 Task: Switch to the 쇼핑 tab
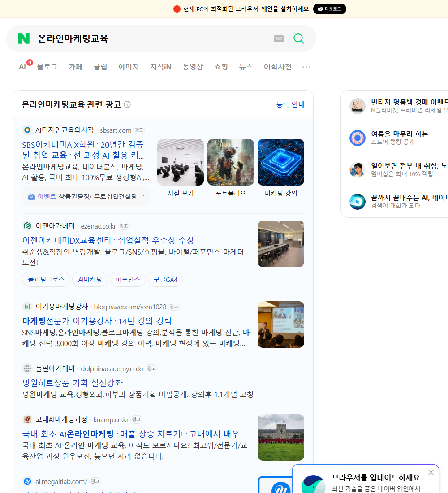point(221,67)
